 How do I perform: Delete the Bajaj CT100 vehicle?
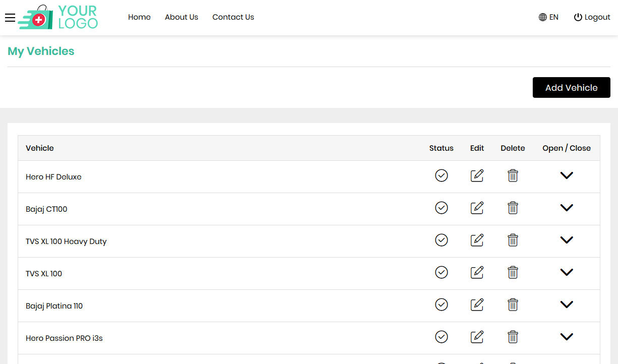pos(513,208)
